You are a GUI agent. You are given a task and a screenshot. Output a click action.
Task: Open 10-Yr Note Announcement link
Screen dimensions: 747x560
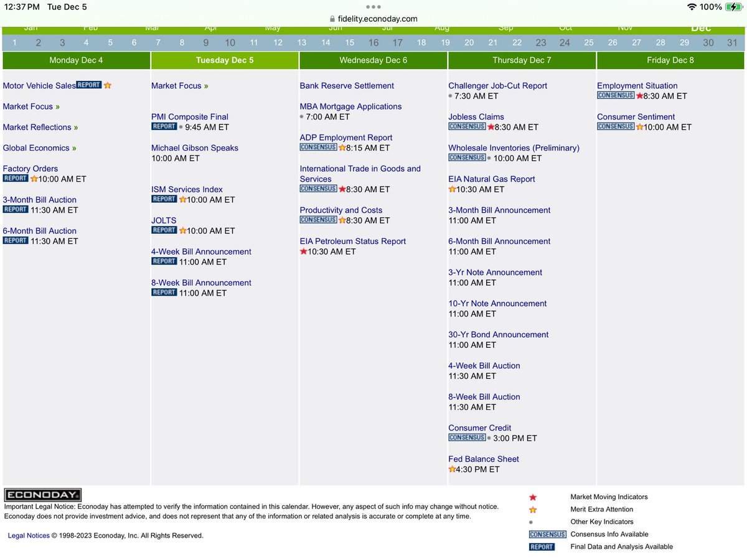point(497,304)
